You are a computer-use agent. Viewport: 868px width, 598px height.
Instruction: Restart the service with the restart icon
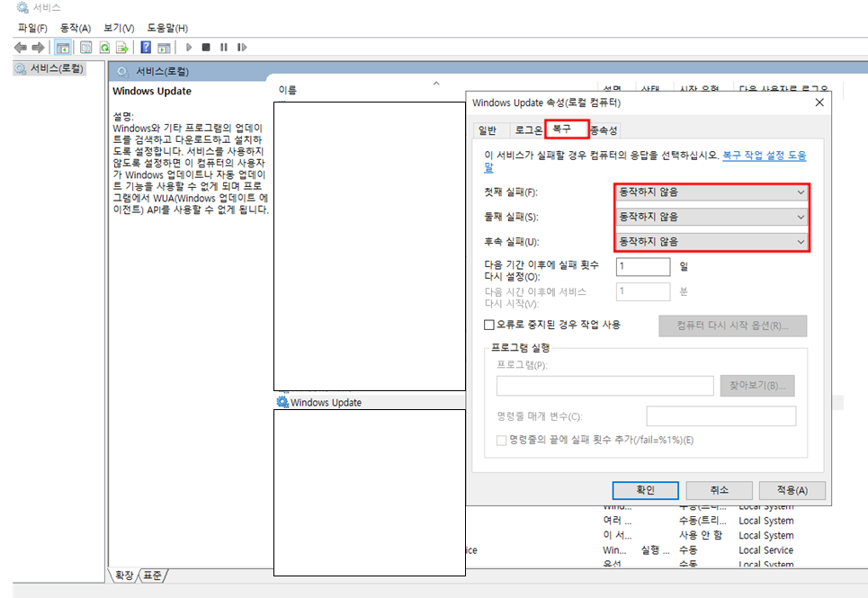[x=242, y=48]
